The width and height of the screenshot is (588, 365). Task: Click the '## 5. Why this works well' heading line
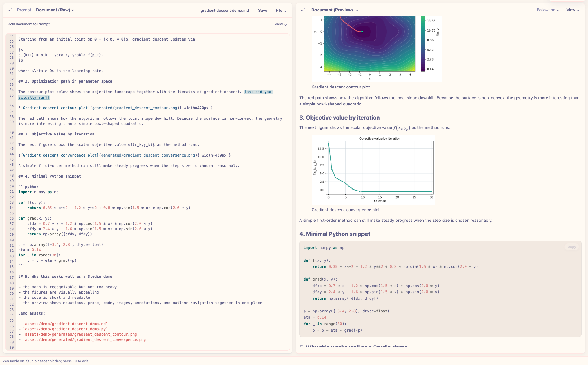(x=65, y=277)
